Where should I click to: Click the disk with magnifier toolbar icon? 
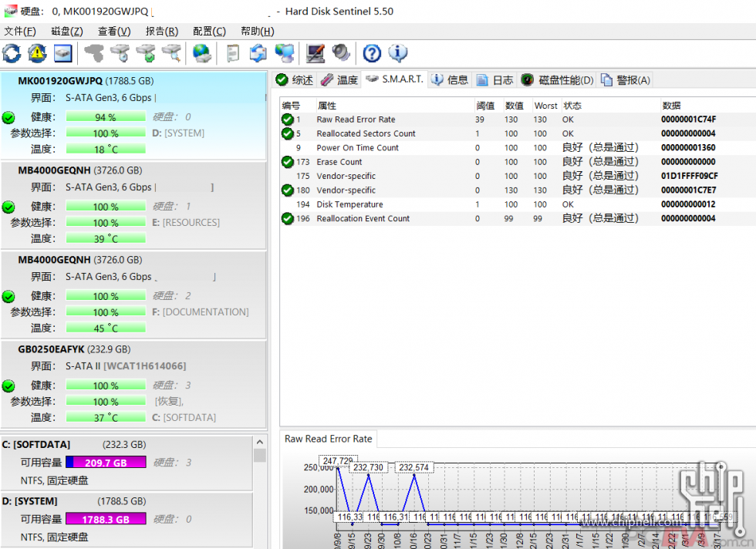coord(171,53)
